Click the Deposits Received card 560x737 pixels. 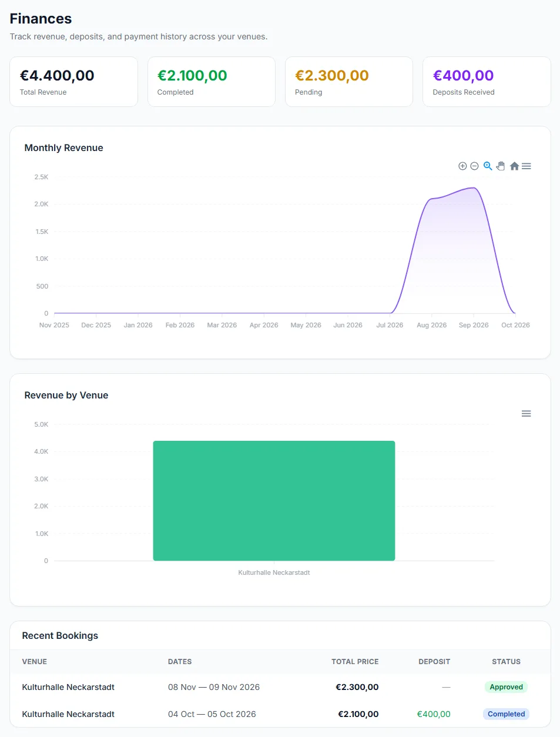pyautogui.click(x=487, y=82)
